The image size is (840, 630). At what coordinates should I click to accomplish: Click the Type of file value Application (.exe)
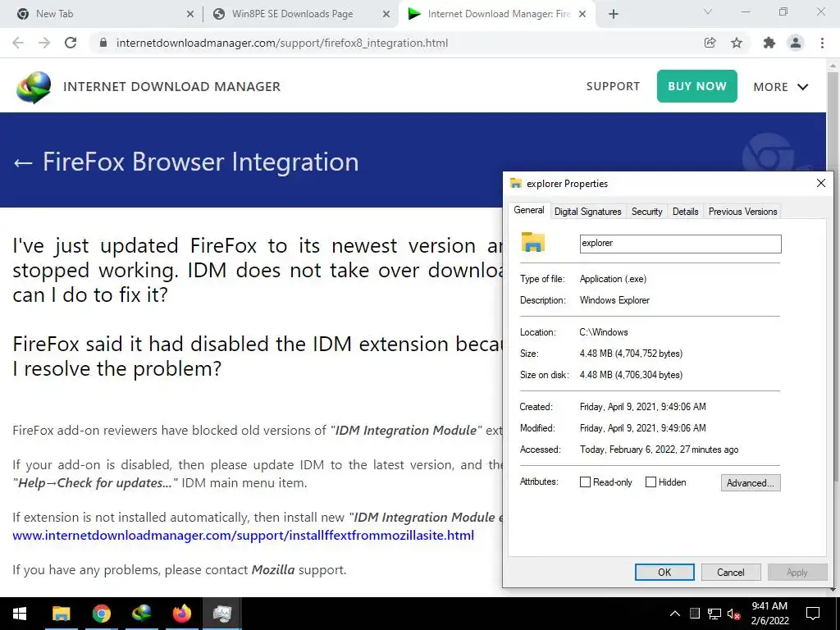(x=613, y=279)
